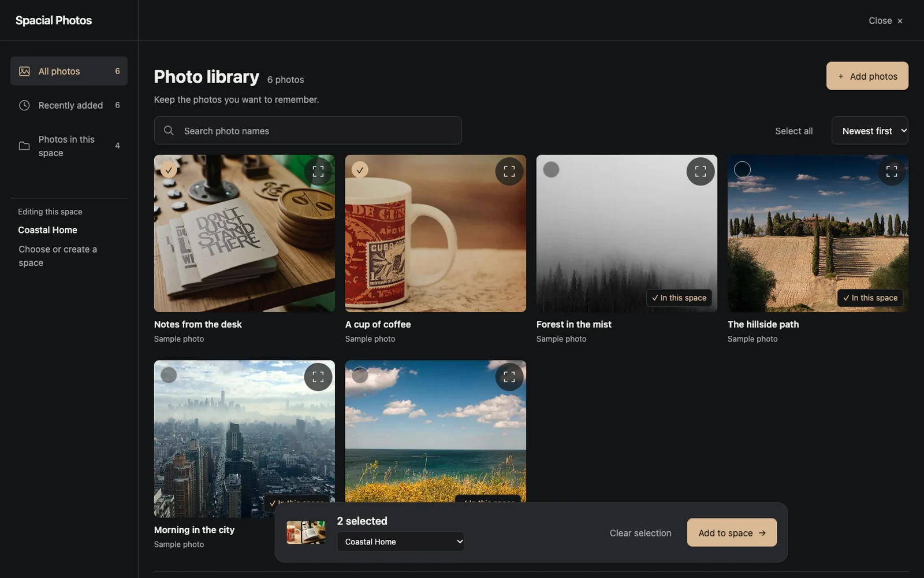Select the Morning in the city photo
The image size is (924, 578).
click(169, 375)
